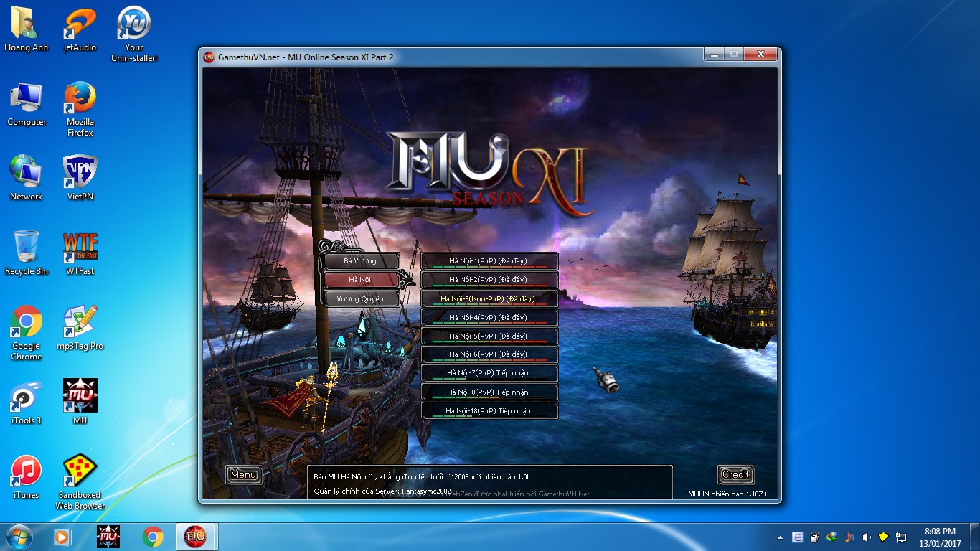
Task: Select the Vương Quyền server group
Action: (x=361, y=298)
